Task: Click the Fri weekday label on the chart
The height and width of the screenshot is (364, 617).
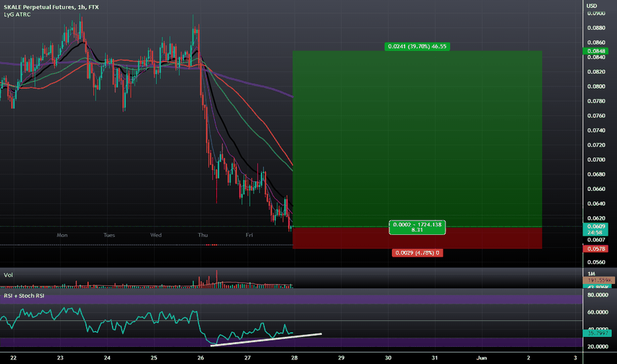Action: [x=250, y=235]
